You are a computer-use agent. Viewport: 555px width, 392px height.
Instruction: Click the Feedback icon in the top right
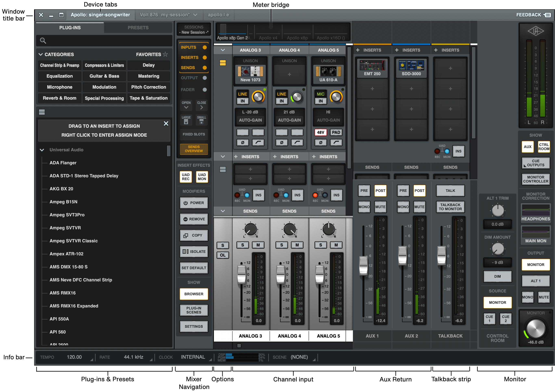pyautogui.click(x=547, y=15)
